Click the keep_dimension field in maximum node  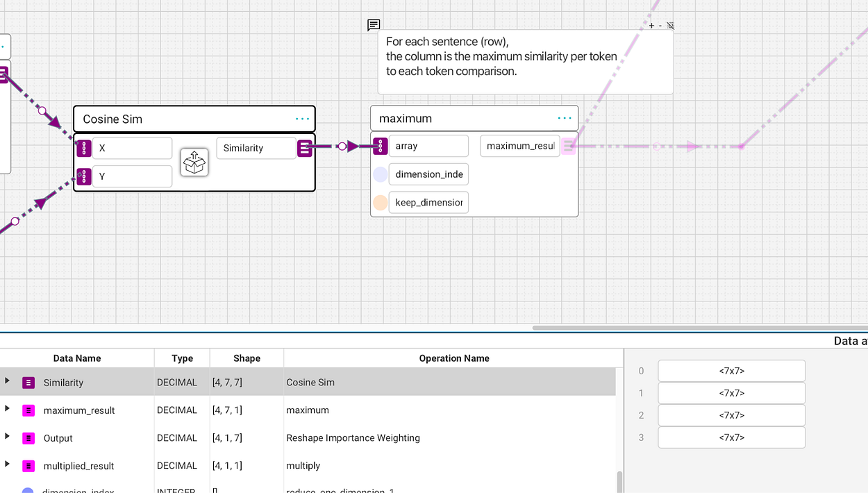point(428,203)
